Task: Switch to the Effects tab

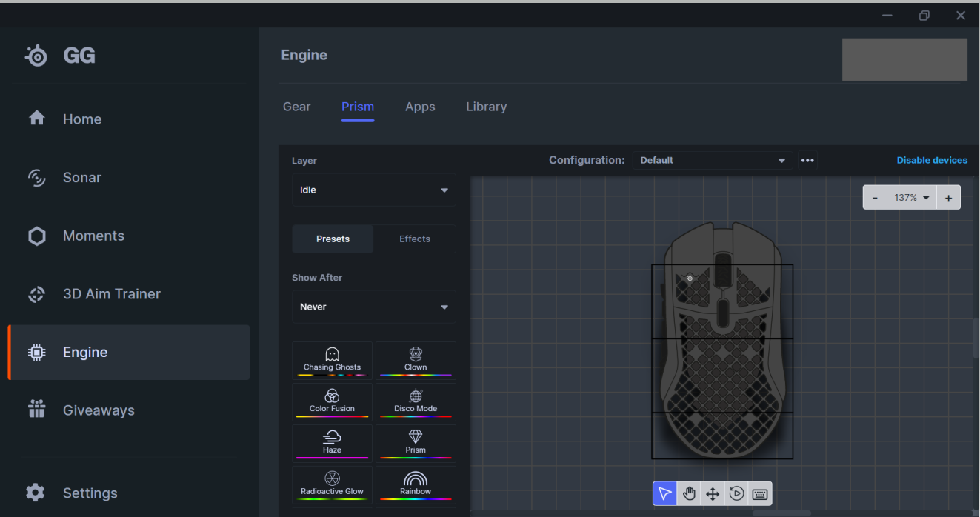Action: click(415, 239)
